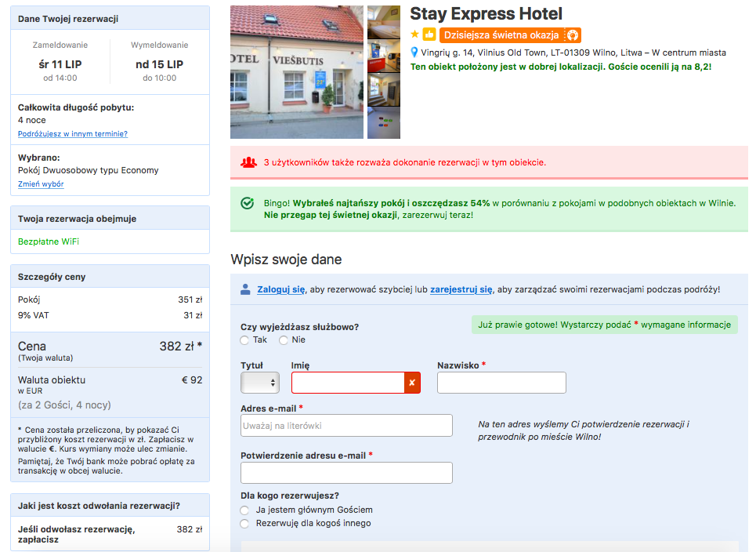Click the red X icon in the Imię field
The height and width of the screenshot is (552, 756).
413,383
